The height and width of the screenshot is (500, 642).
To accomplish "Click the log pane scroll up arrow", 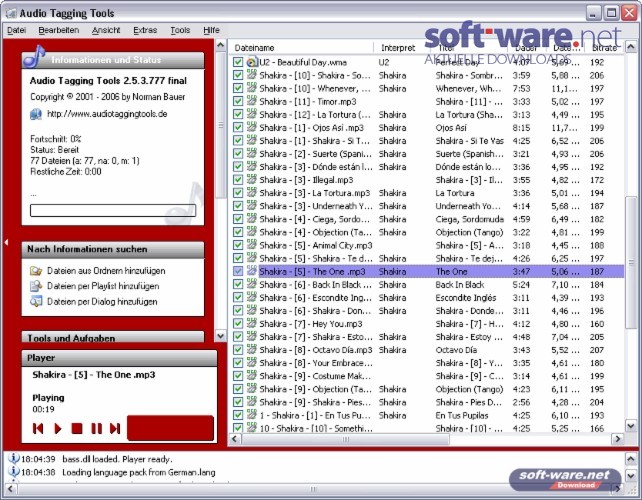I will point(631,459).
